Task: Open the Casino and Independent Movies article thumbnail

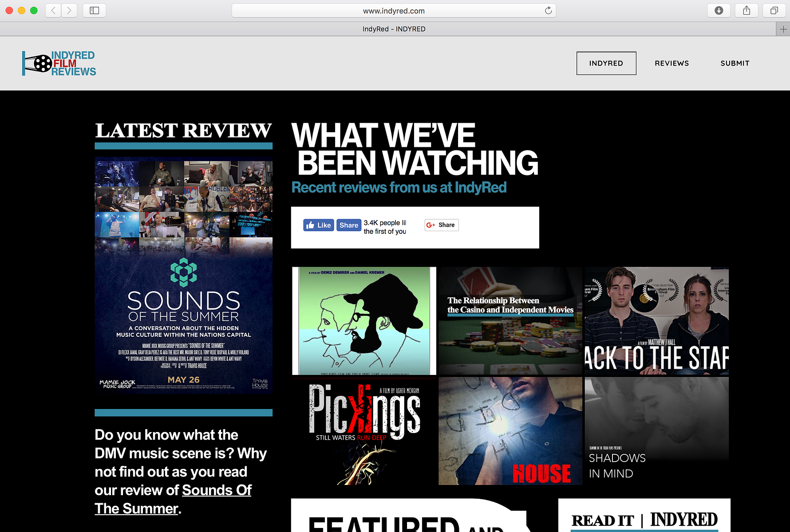Action: (510, 321)
